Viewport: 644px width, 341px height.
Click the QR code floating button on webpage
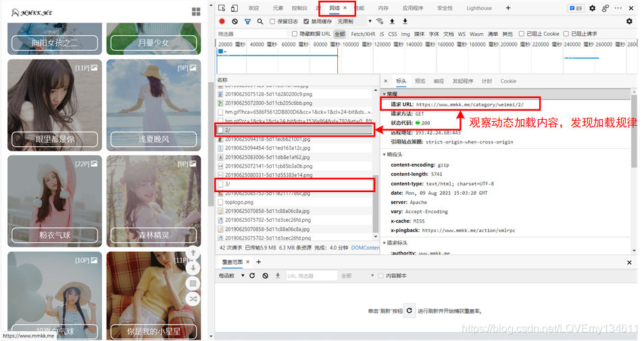click(x=193, y=283)
